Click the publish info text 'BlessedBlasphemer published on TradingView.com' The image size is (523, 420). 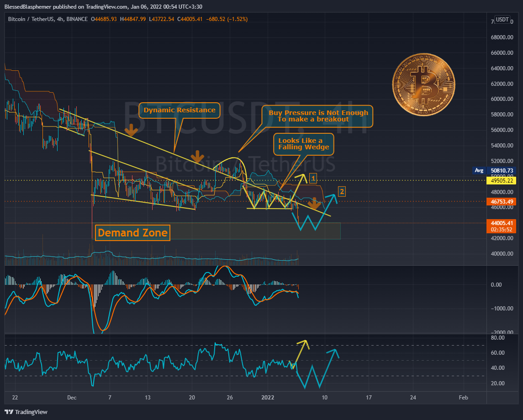pos(66,7)
